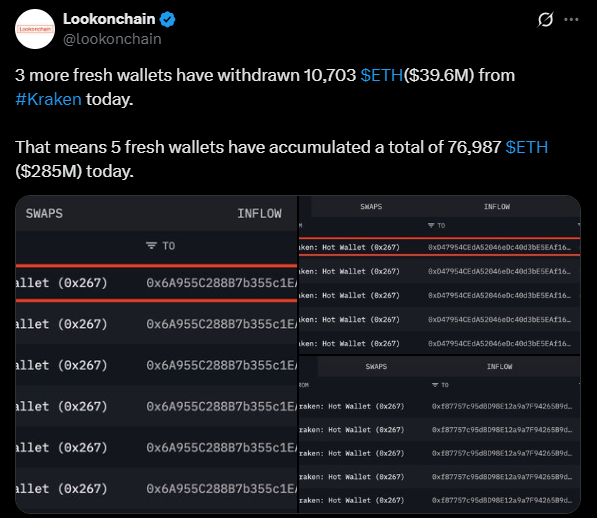
Task: Select the SWAPS tab in top-right panel
Action: coord(371,207)
